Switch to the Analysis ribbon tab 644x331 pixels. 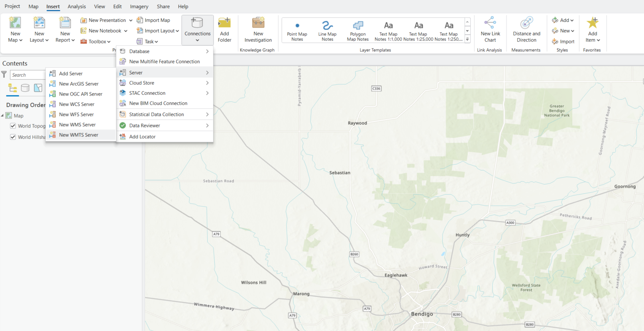coord(77,6)
